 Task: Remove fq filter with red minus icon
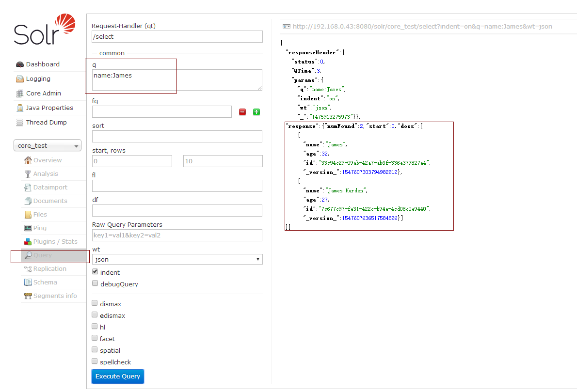[x=242, y=112]
